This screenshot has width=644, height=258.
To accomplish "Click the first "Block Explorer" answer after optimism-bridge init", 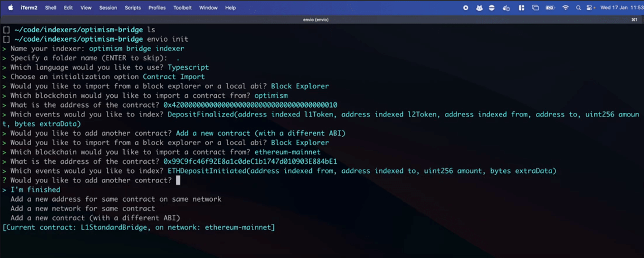I will [x=300, y=86].
